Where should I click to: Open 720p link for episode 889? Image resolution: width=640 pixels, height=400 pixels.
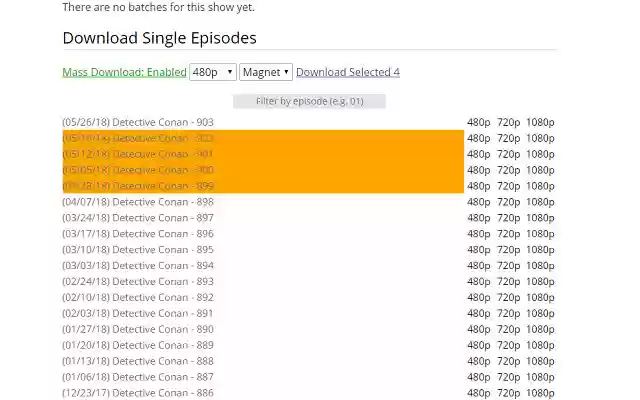(x=508, y=345)
